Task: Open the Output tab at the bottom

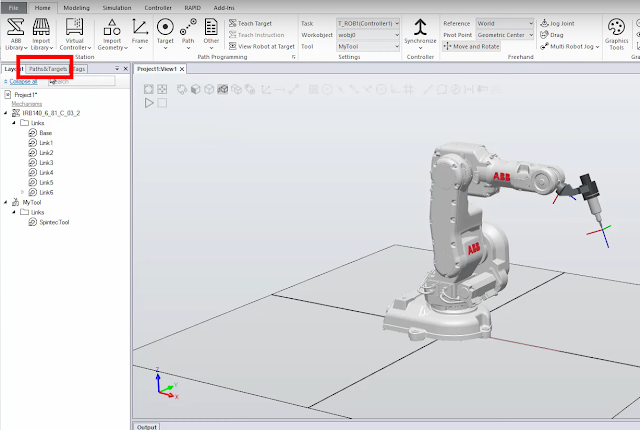Action: coord(147,427)
